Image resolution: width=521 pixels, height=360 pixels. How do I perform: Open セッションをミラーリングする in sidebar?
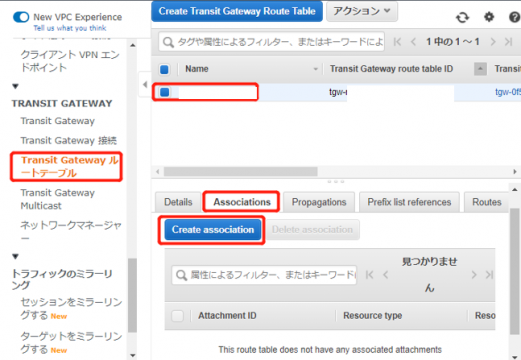(x=71, y=309)
